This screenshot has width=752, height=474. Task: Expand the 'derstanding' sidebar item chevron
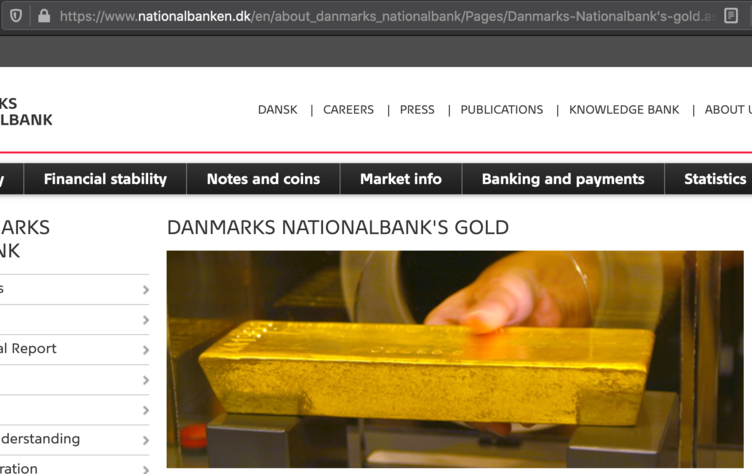146,440
